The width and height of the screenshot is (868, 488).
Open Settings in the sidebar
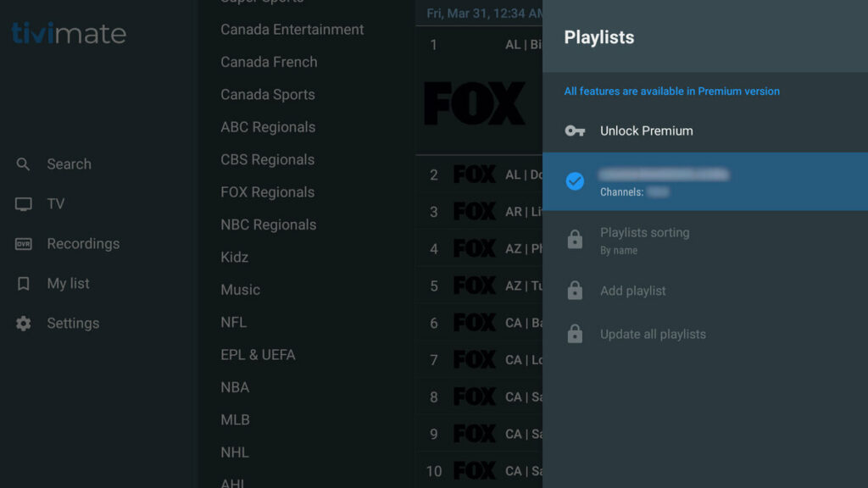pyautogui.click(x=73, y=324)
